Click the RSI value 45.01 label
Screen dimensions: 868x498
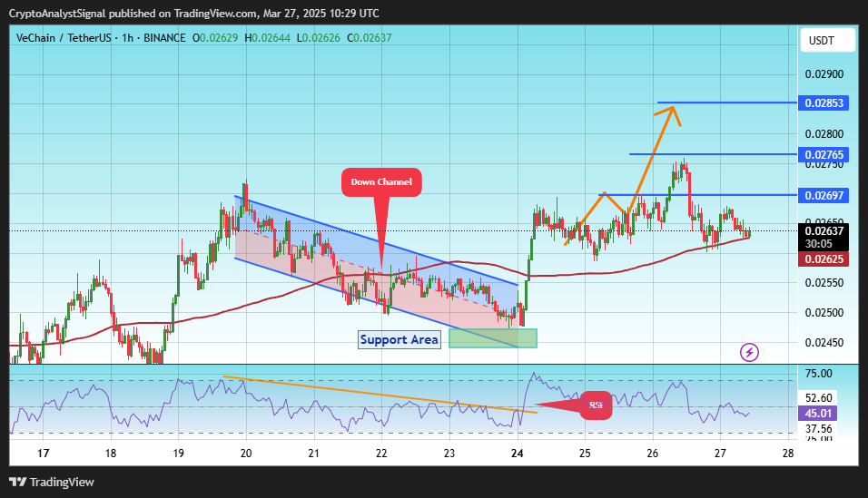tap(818, 414)
